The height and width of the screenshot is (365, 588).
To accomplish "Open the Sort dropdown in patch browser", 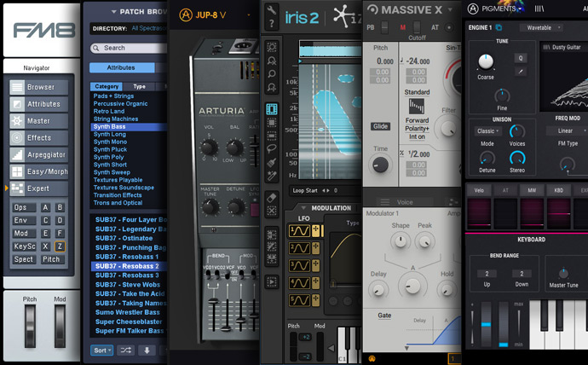I will coord(101,350).
